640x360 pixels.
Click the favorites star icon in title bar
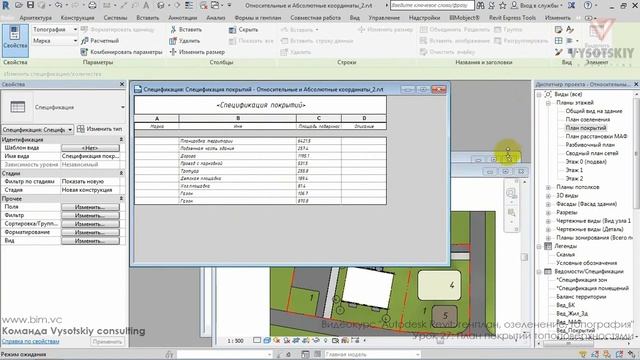pyautogui.click(x=503, y=5)
